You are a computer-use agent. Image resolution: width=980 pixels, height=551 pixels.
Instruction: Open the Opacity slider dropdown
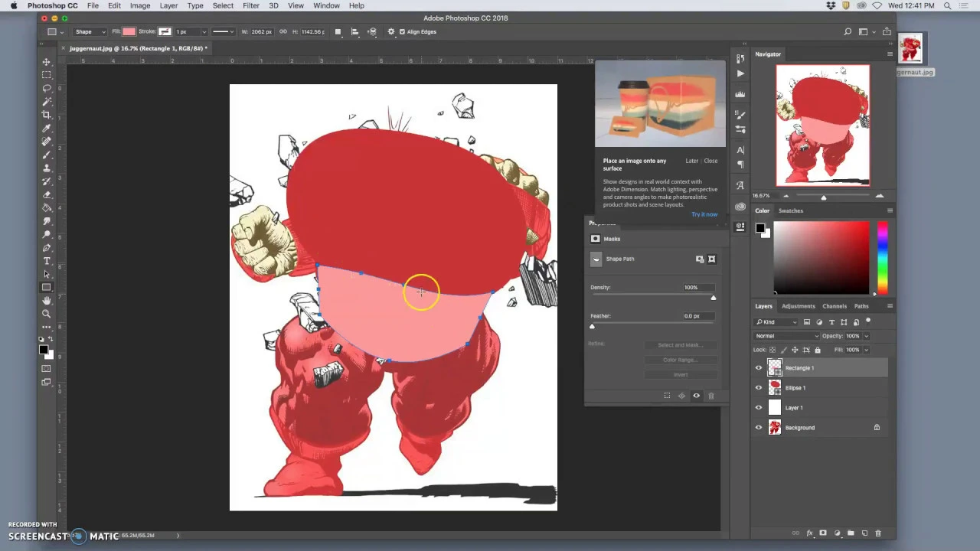click(x=866, y=336)
